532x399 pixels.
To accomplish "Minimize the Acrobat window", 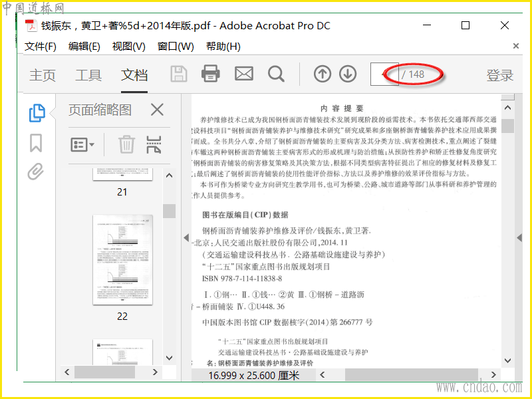I will point(427,25).
